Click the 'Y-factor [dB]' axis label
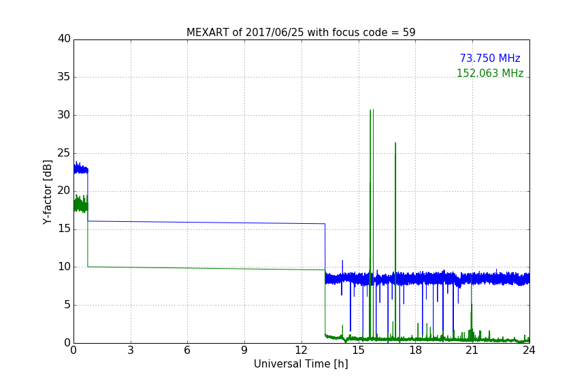The height and width of the screenshot is (392, 588). 47,192
